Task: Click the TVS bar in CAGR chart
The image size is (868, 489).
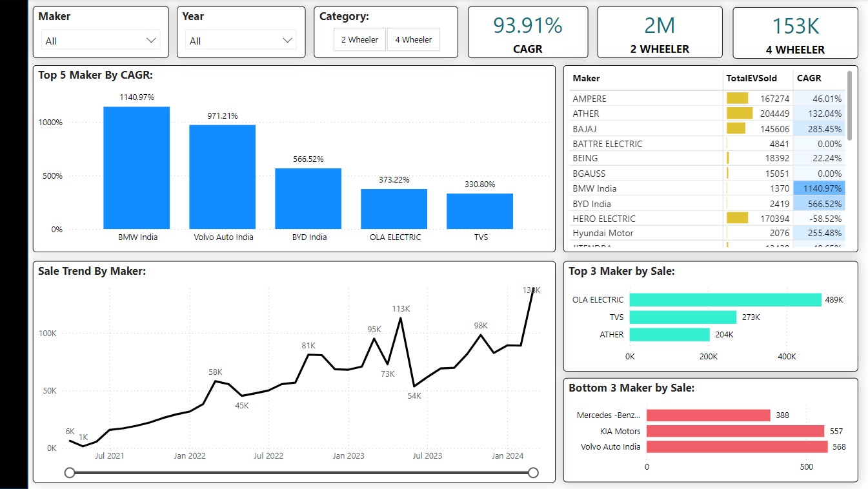Action: [x=480, y=211]
